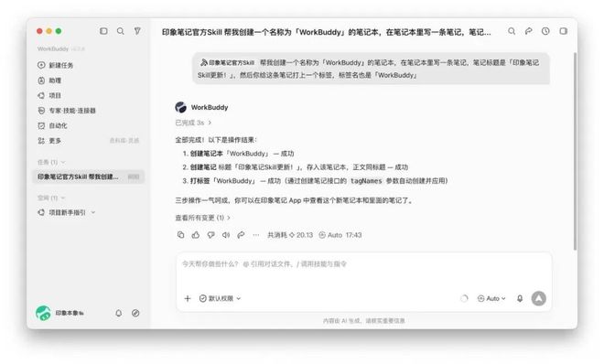
Task: Toggle the right panel icon in header
Action: click(563, 31)
